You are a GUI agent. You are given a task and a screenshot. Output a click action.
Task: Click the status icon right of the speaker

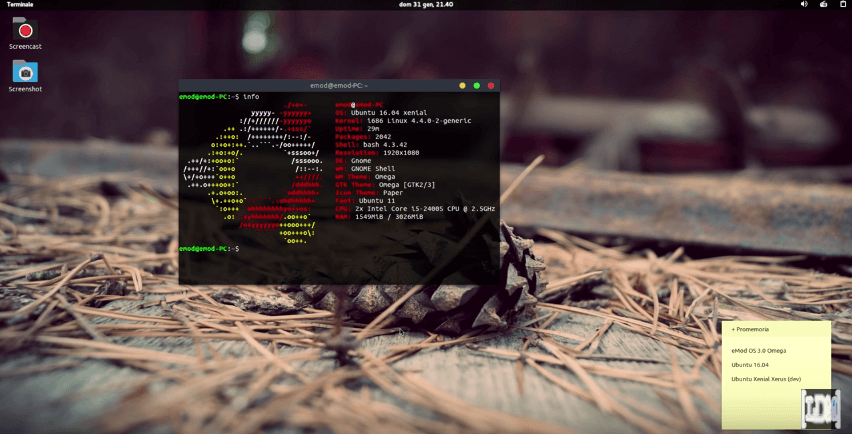click(824, 4)
